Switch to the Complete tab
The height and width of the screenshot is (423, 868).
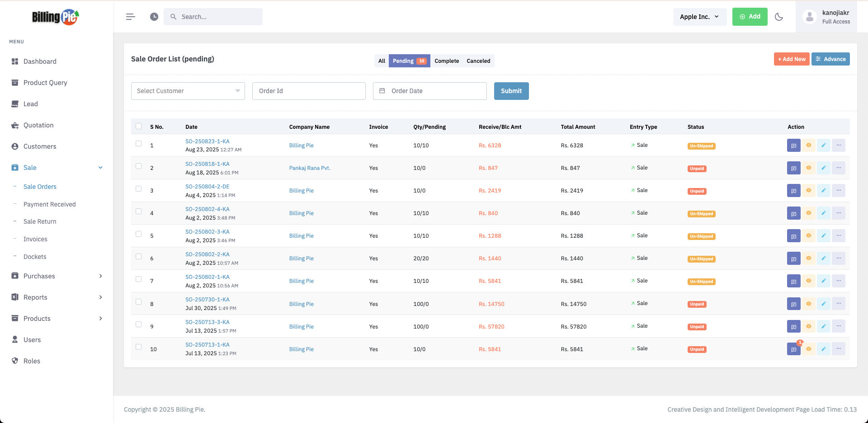(x=447, y=61)
